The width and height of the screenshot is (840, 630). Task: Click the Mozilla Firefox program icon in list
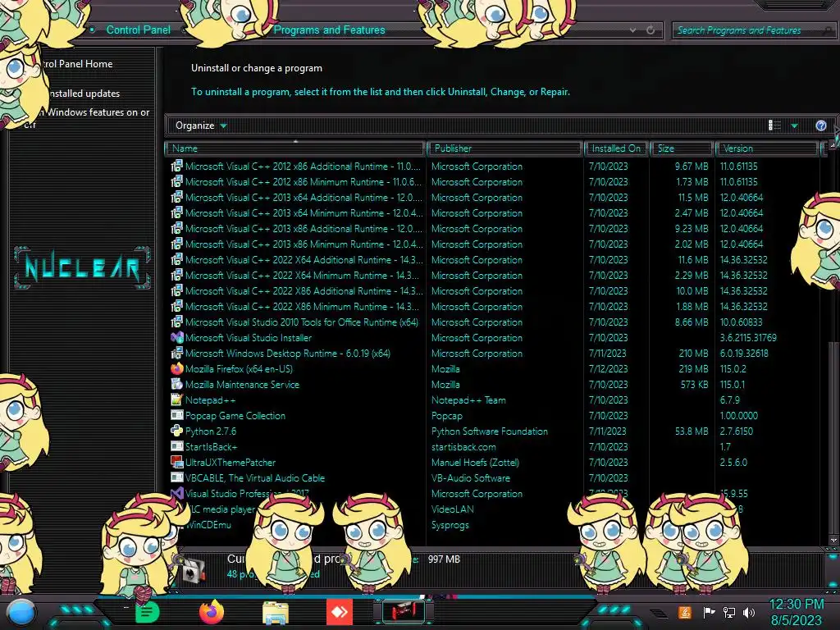coord(177,368)
